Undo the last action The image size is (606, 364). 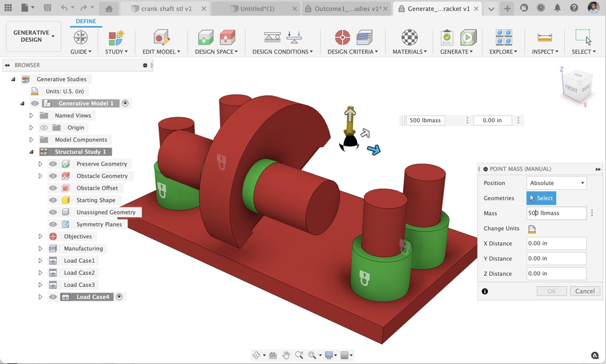click(64, 8)
